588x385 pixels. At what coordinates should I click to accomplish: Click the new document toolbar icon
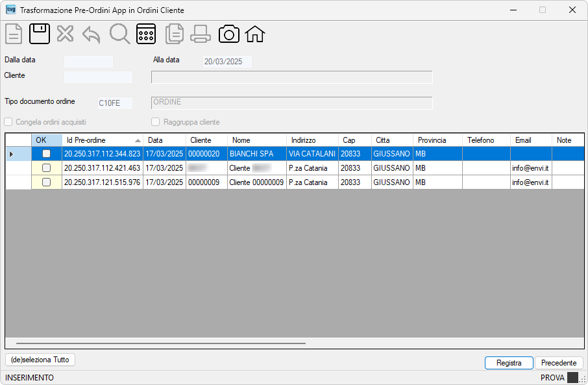[14, 34]
